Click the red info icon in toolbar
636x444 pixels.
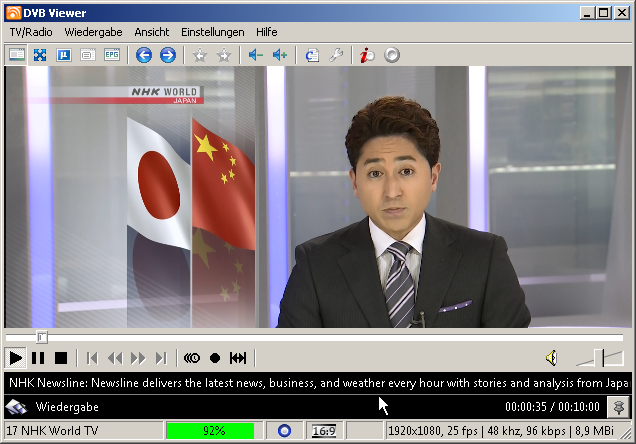[367, 55]
